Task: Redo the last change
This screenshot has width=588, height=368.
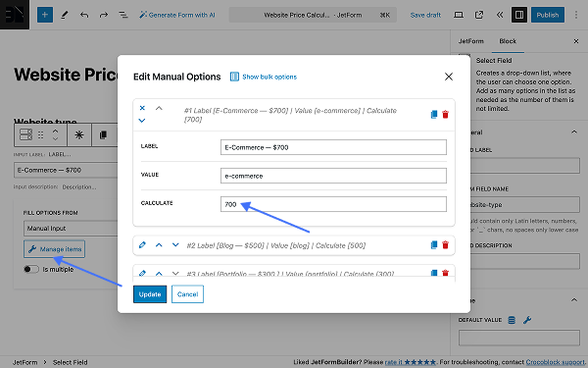Action: pyautogui.click(x=104, y=15)
